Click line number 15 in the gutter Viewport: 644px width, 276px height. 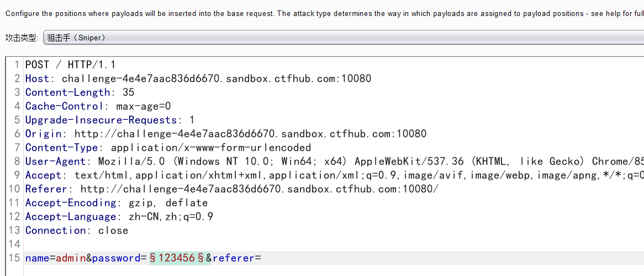[x=14, y=258]
